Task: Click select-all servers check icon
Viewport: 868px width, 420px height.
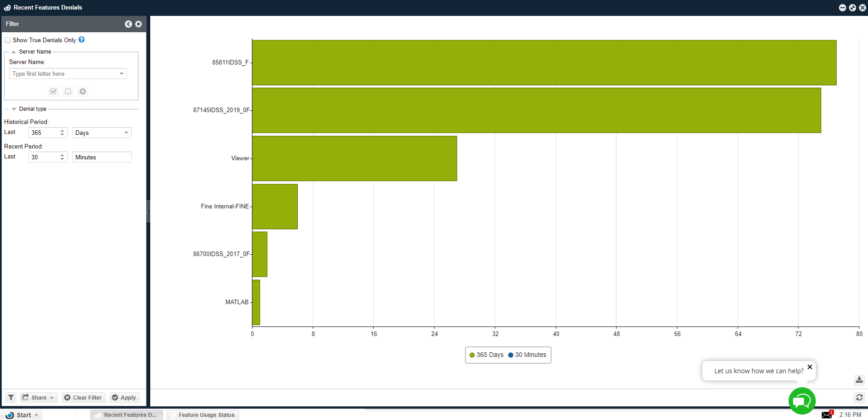Action: click(x=54, y=91)
